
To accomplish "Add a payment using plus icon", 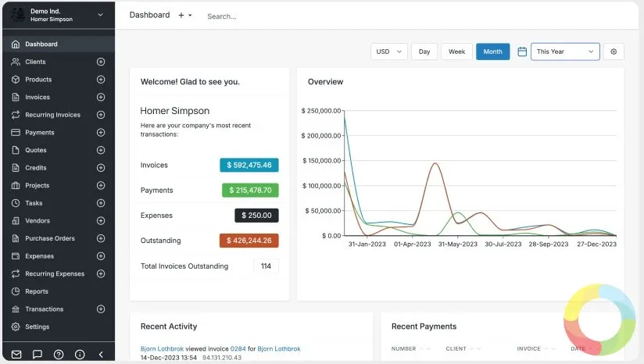I will click(101, 133).
